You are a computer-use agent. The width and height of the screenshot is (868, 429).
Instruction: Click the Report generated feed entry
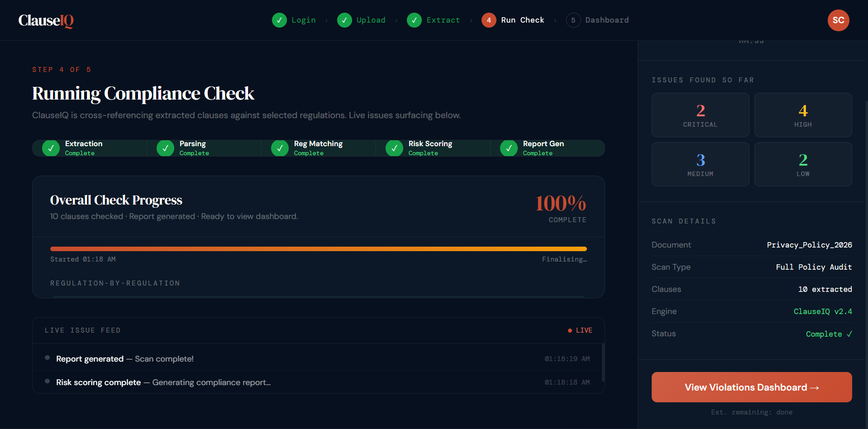point(124,359)
